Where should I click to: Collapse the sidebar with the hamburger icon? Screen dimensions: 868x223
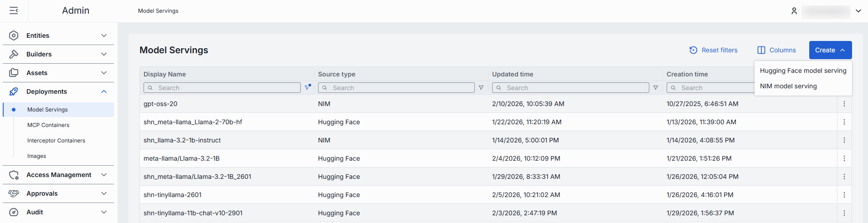click(x=14, y=10)
